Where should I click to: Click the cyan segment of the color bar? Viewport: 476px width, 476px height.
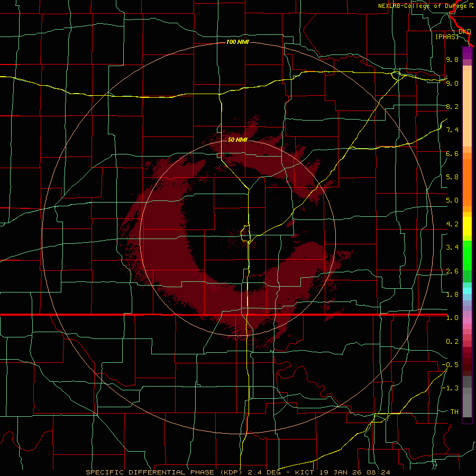pyautogui.click(x=467, y=290)
